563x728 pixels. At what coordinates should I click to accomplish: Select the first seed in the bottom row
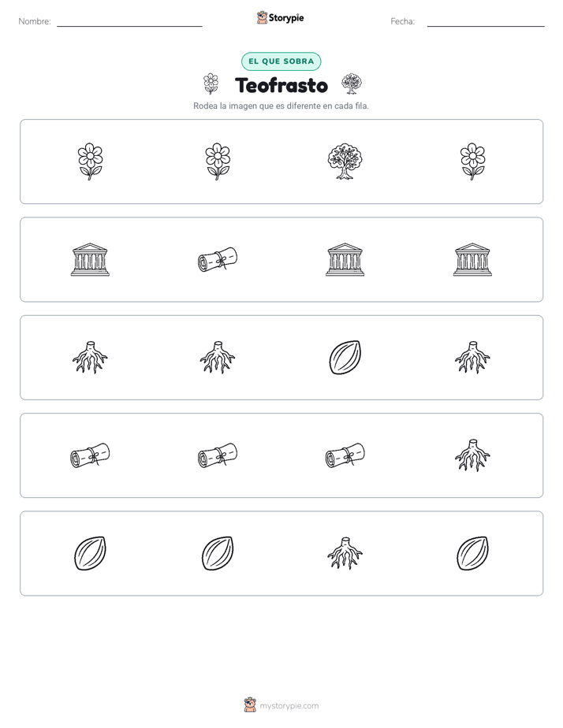[x=90, y=553]
